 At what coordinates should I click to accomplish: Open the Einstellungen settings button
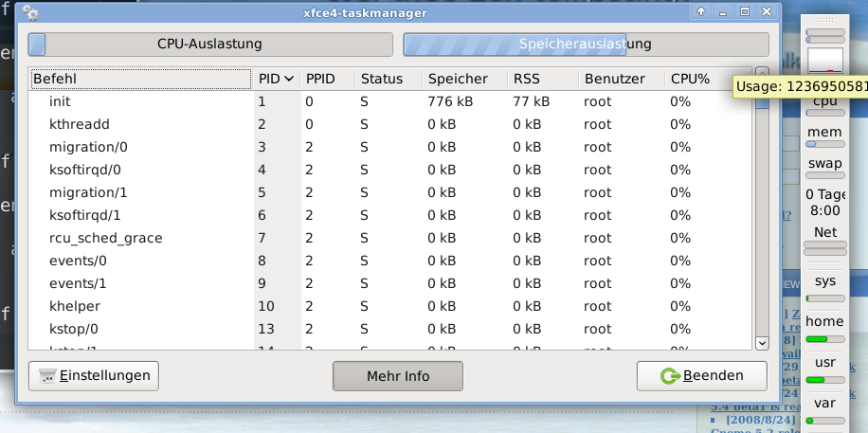pyautogui.click(x=94, y=376)
